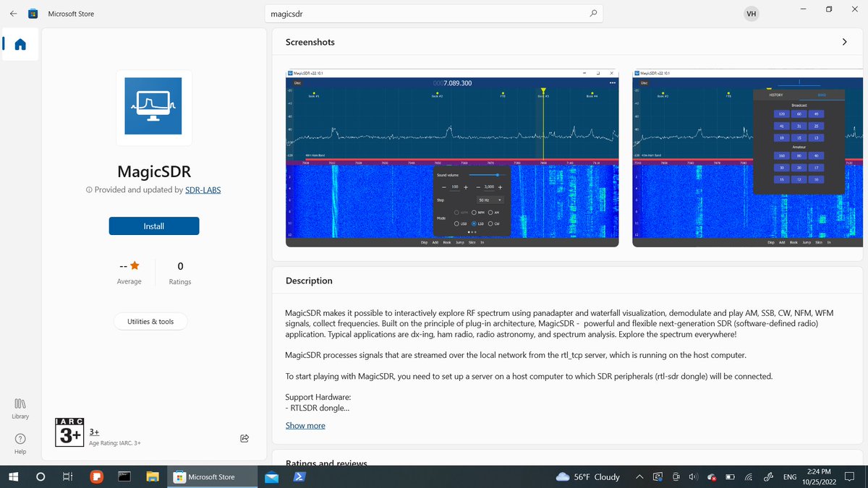Click the IARC 3+ rating badge
Screen dimensions: 868x488
69,432
